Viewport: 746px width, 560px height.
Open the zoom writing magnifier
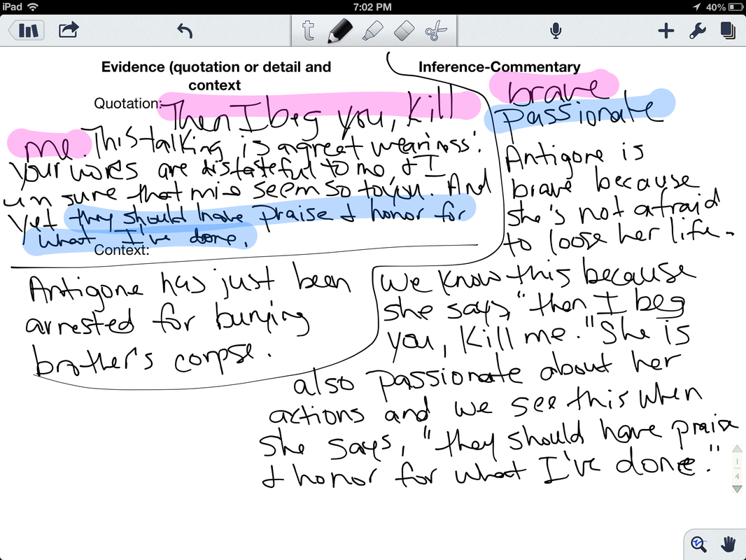point(698,544)
